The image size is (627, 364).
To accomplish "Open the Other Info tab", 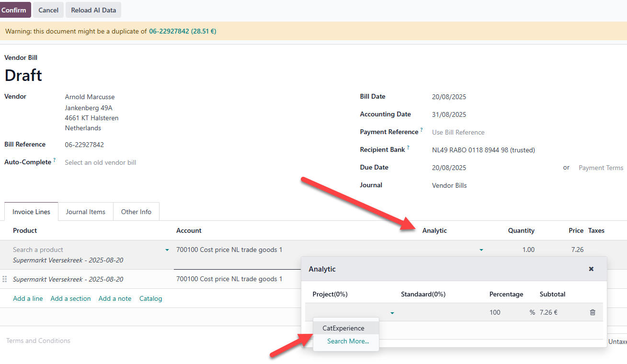I will [136, 212].
